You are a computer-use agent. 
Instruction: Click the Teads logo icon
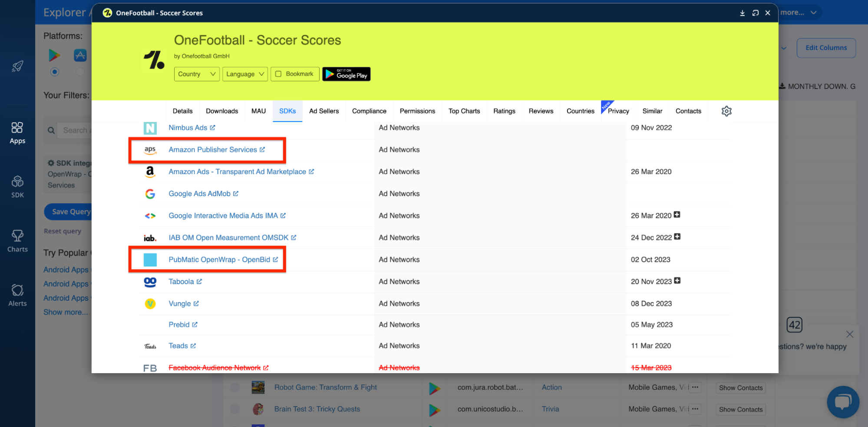(x=150, y=346)
